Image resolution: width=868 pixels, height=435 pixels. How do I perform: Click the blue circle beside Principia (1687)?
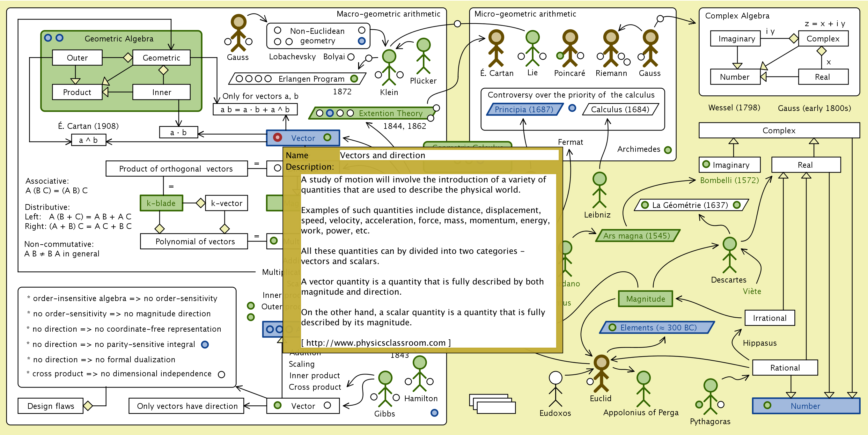coord(572,108)
